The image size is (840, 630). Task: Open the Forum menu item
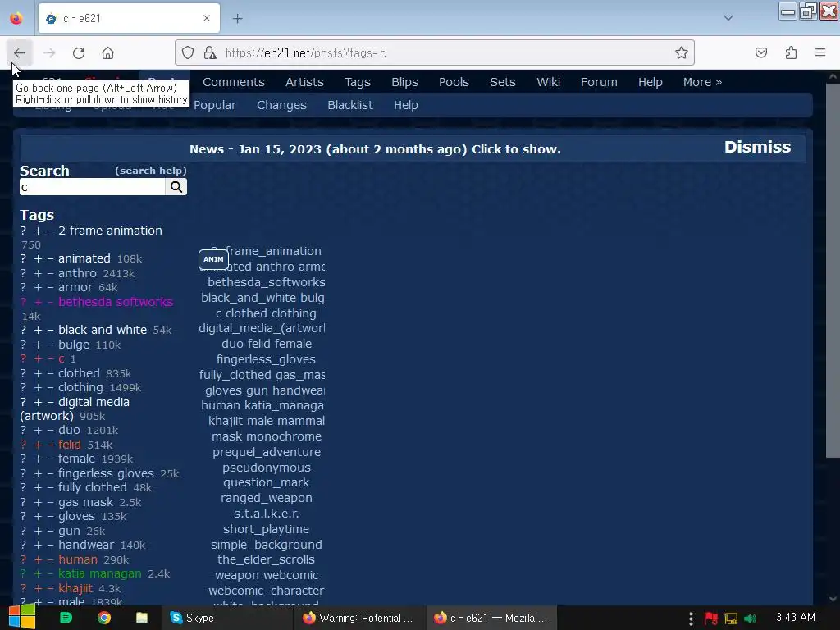click(599, 82)
